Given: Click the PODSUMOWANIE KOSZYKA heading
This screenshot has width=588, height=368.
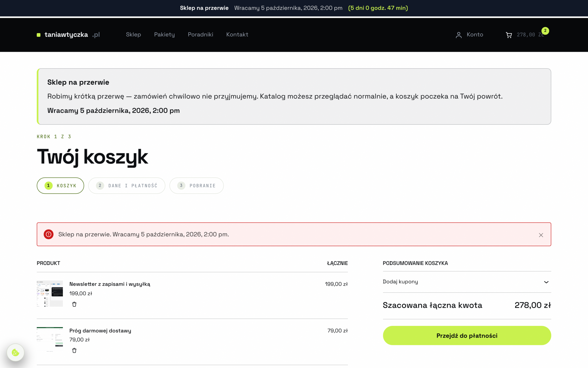Looking at the screenshot, I should [415, 263].
